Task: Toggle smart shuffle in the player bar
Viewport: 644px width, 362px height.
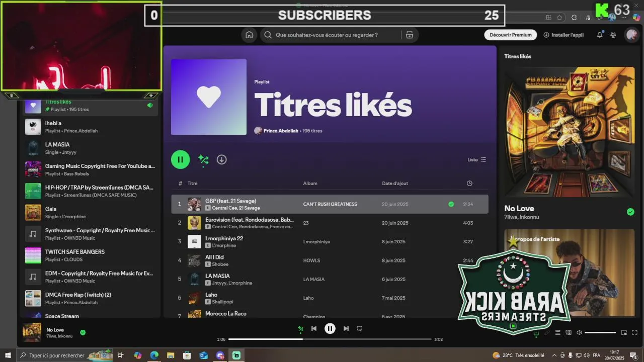Action: [300, 329]
